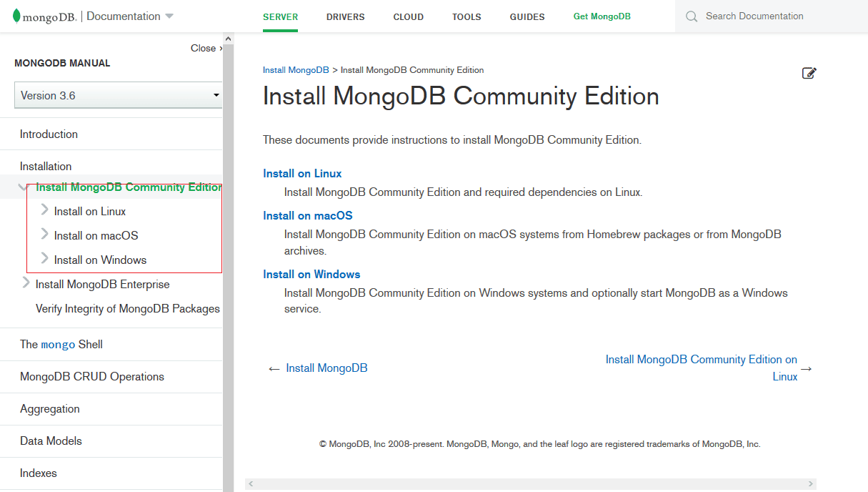
Task: Collapse Install MongoDB Community Edition tree
Action: click(22, 187)
